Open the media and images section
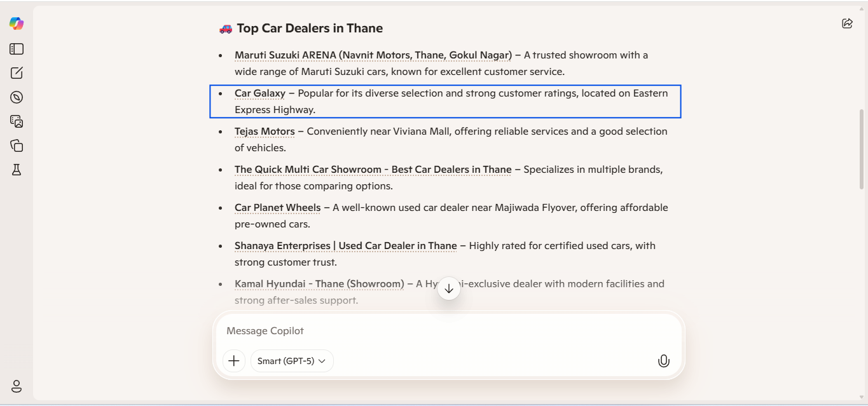The height and width of the screenshot is (406, 868). [x=16, y=121]
